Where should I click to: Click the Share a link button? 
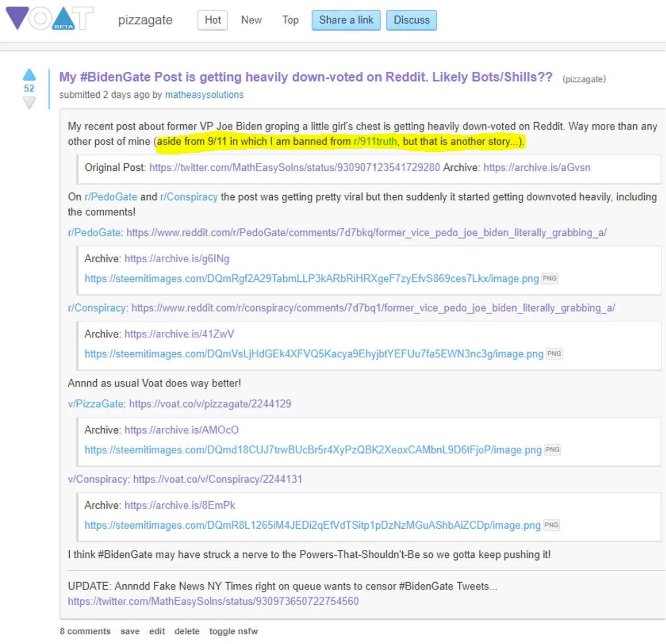pyautogui.click(x=346, y=20)
